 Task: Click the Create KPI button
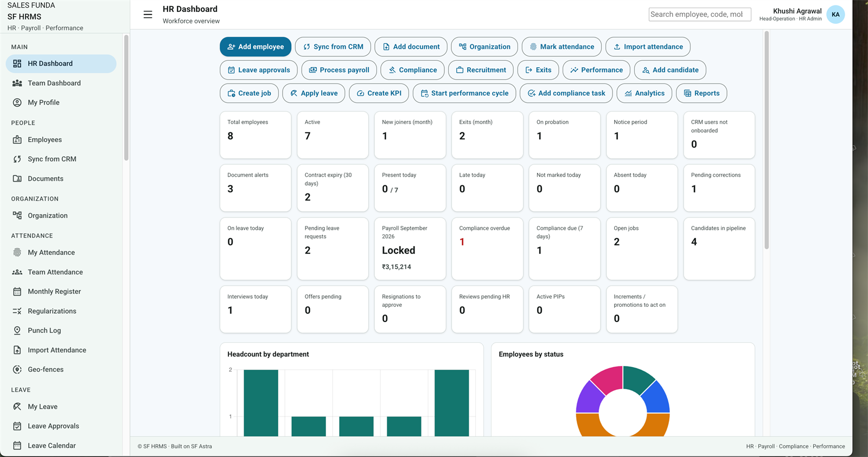[x=379, y=93]
